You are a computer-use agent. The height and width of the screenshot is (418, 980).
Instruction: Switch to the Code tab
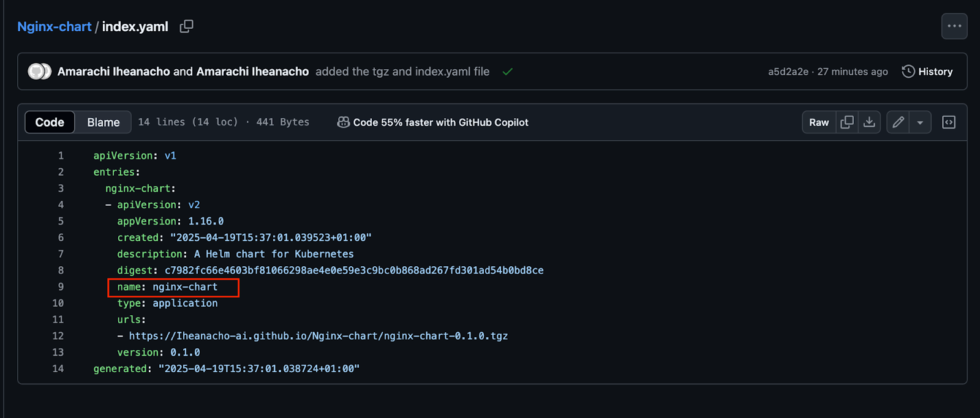click(x=50, y=122)
